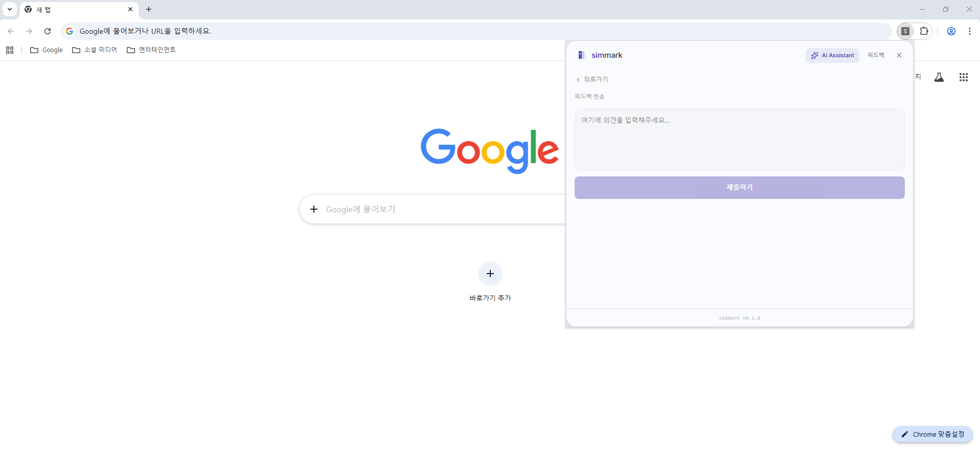This screenshot has height=450, width=980.
Task: Click the feedback text area
Action: (x=739, y=140)
